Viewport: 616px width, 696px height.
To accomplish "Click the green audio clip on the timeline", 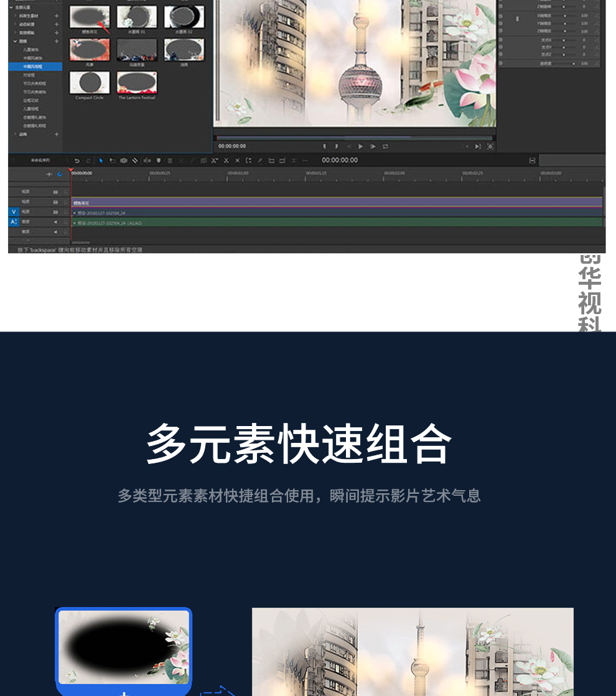I will coord(336,222).
